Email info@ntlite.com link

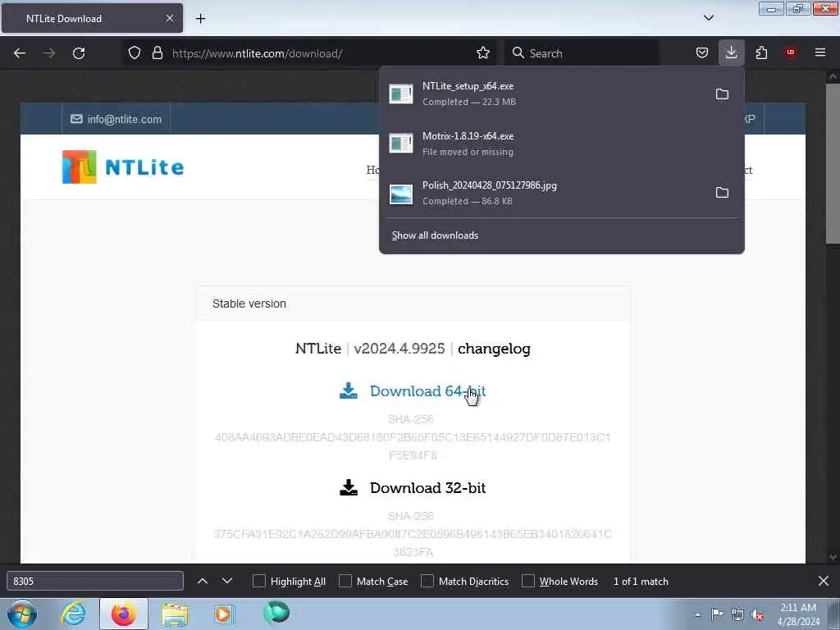click(x=116, y=119)
